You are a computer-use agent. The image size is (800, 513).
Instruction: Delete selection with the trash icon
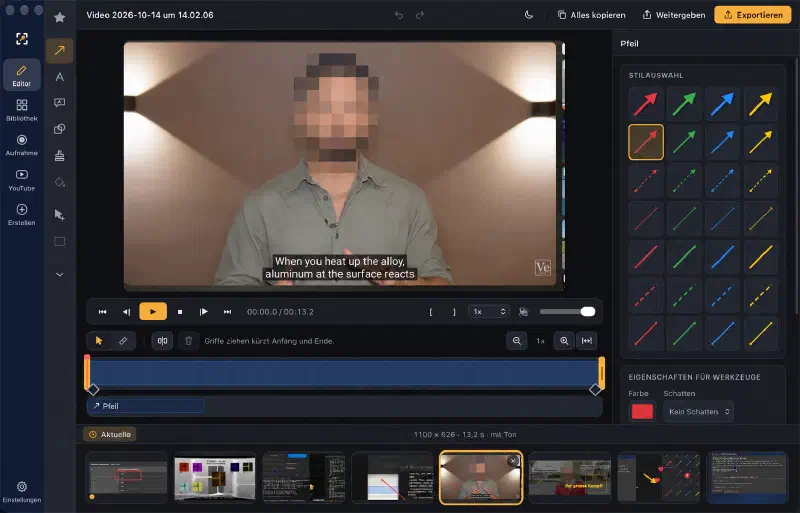point(188,341)
